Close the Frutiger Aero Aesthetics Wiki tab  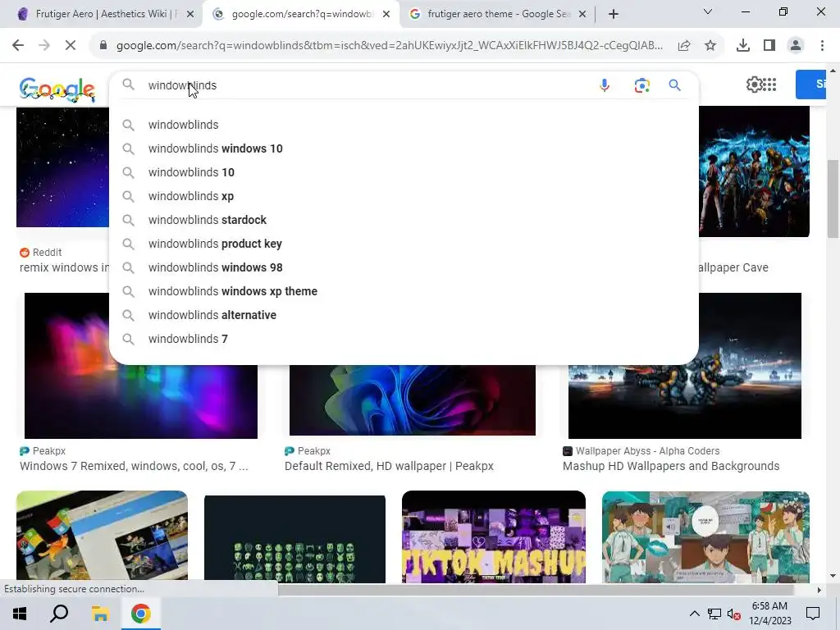point(190,15)
